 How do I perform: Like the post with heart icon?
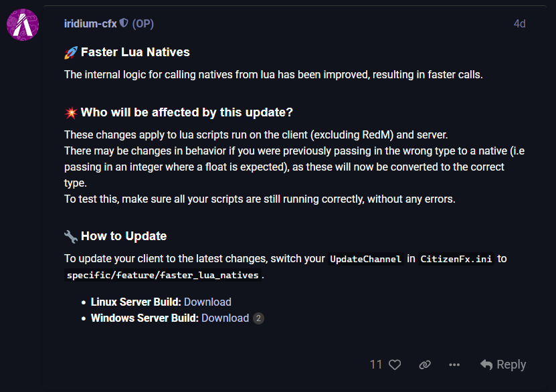[x=395, y=365]
